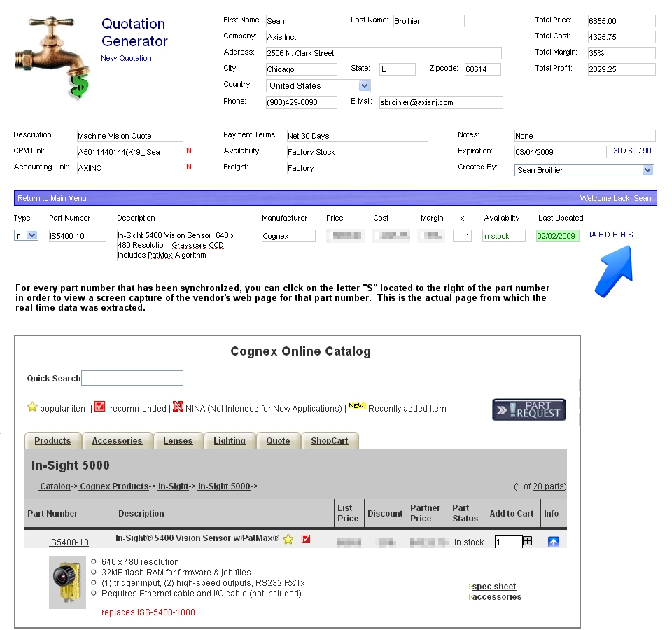Open the Created By dropdown
Screen dimensions: 672x630
point(584,170)
